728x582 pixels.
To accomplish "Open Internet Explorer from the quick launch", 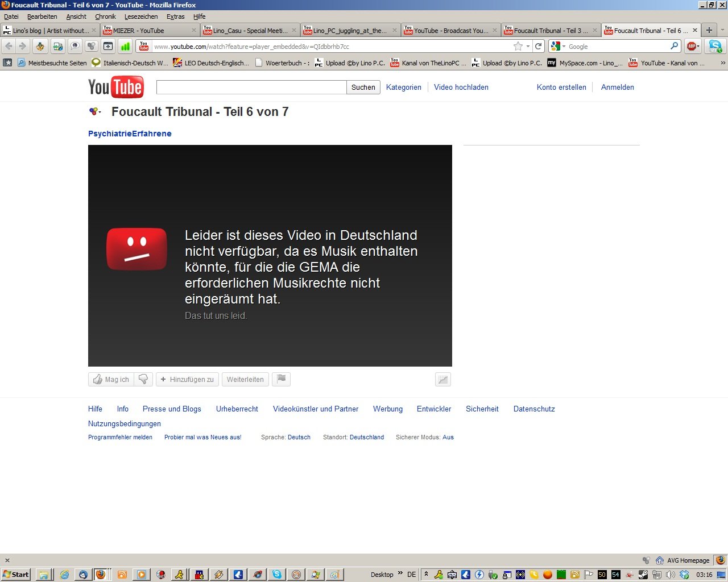I will click(64, 575).
